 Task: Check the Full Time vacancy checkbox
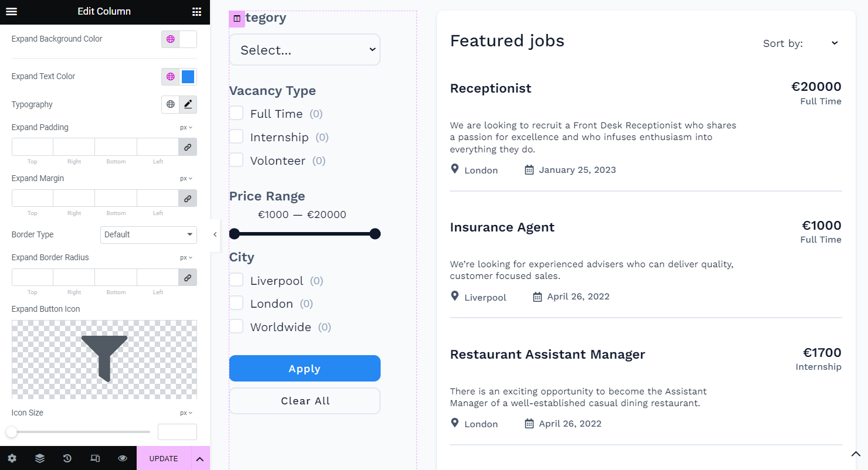point(236,113)
